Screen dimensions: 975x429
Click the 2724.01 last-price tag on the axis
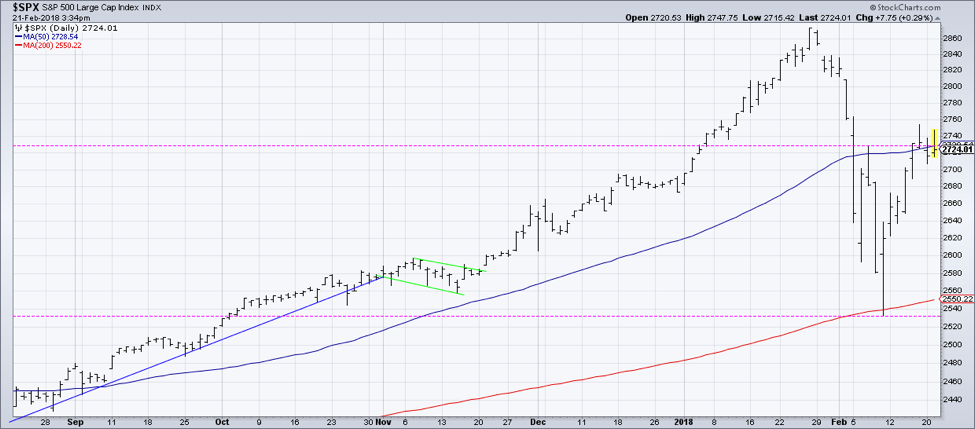point(956,149)
